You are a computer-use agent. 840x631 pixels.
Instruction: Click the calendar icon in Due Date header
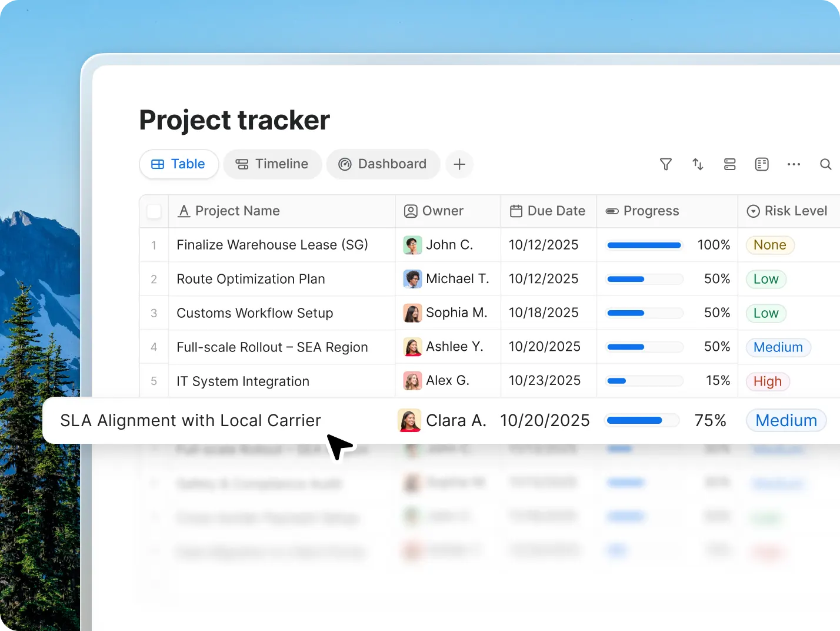point(516,211)
